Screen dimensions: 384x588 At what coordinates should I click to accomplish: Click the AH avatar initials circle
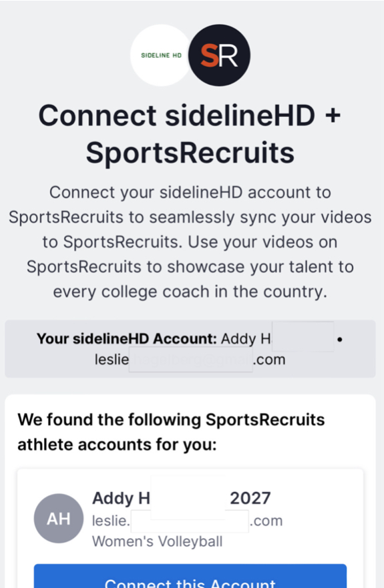click(59, 519)
